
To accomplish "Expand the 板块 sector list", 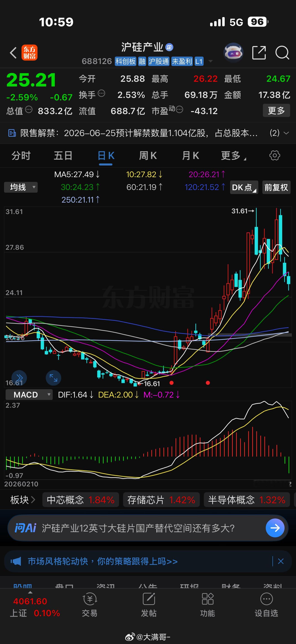I will [22, 500].
